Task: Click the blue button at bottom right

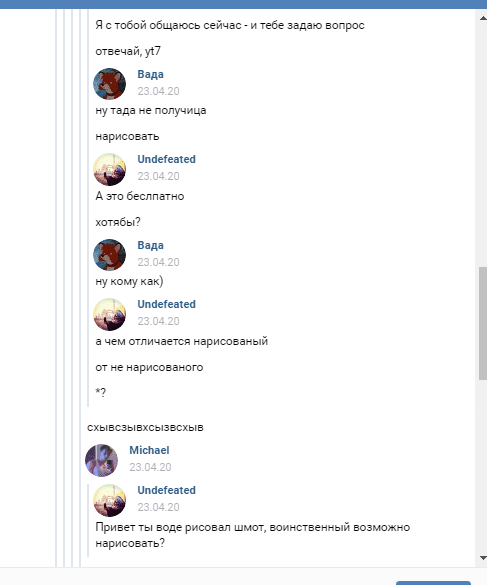Action: (x=433, y=583)
